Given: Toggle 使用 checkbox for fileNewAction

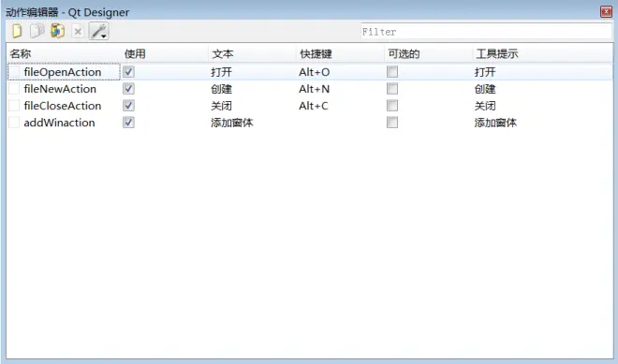Looking at the screenshot, I should (128, 89).
